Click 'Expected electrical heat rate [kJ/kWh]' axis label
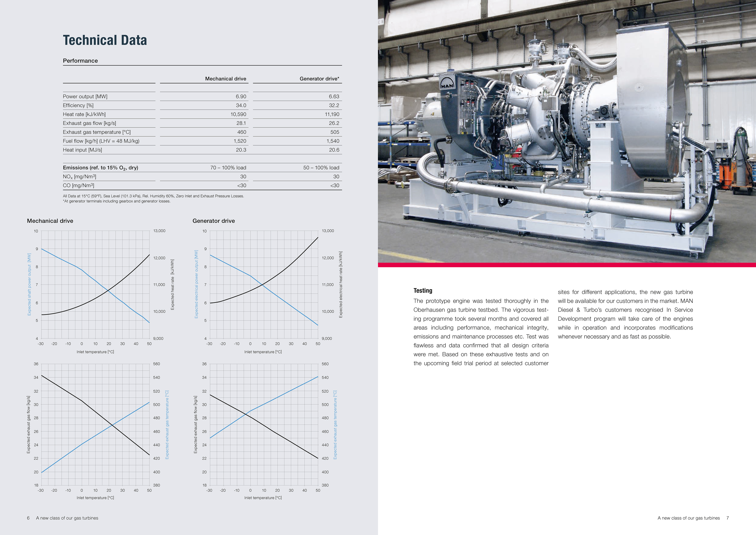 pos(341,285)
